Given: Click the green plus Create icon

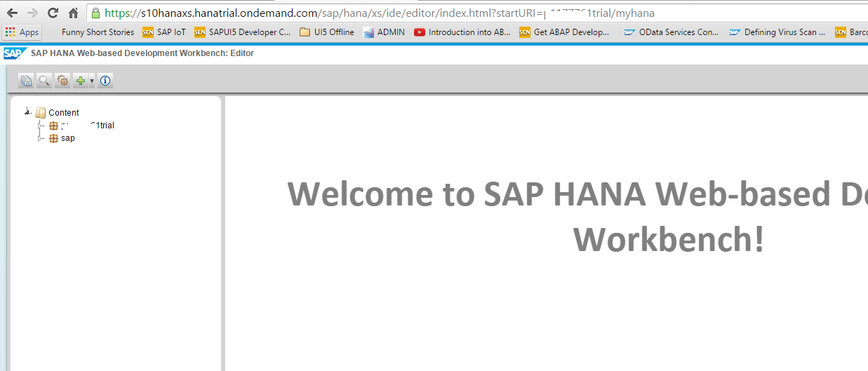Looking at the screenshot, I should [x=81, y=81].
